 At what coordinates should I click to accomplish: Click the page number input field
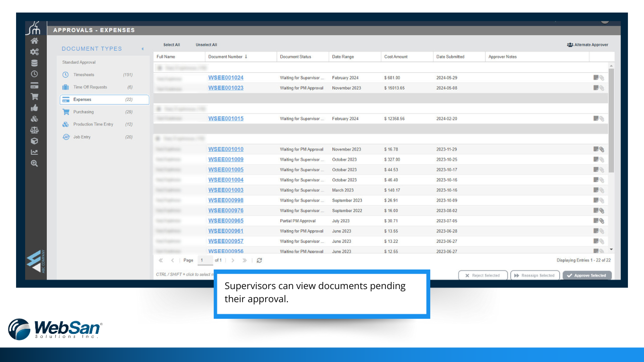click(205, 260)
